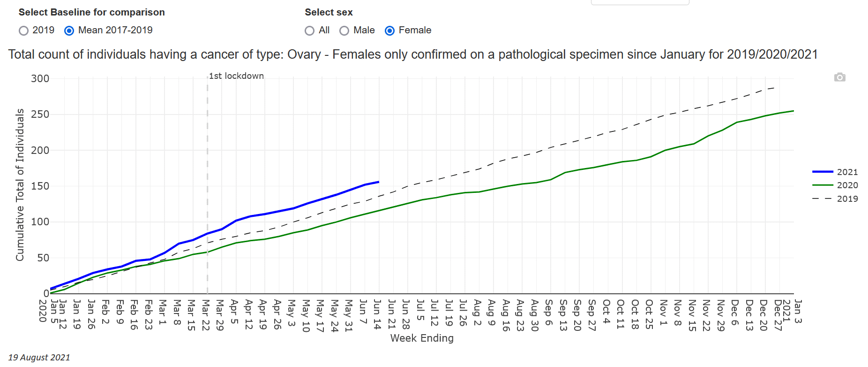Click the camera icon to download plot
The image size is (868, 367).
[839, 77]
